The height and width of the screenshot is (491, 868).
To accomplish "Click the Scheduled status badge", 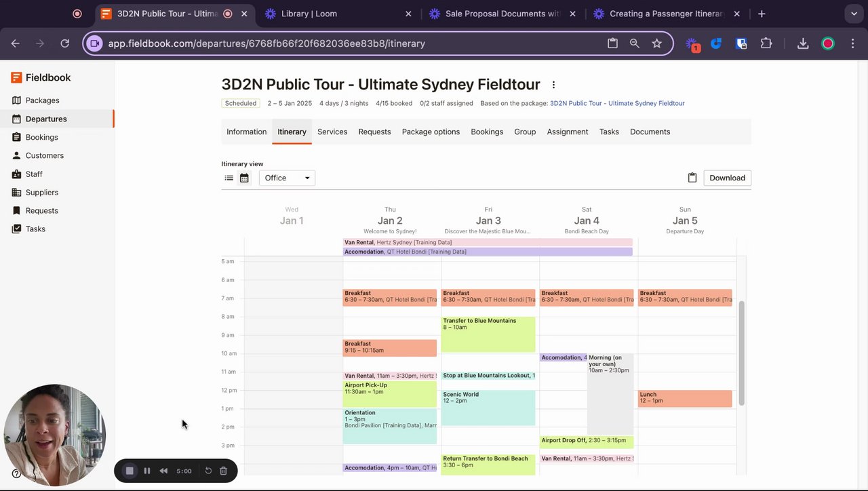I will point(241,104).
